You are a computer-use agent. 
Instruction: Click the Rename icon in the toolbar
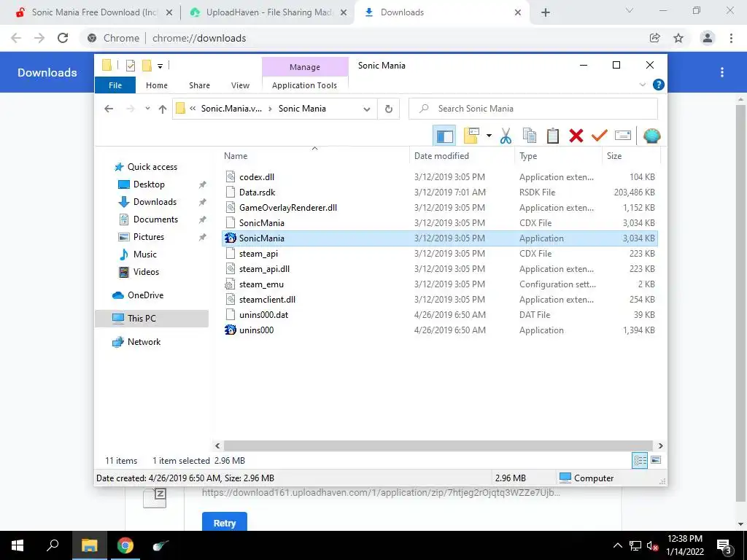[623, 136]
